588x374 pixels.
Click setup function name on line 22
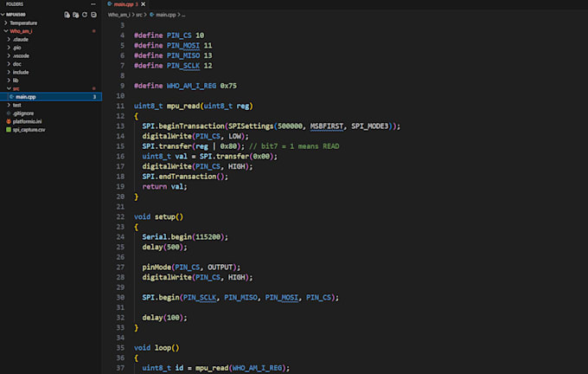[164, 217]
